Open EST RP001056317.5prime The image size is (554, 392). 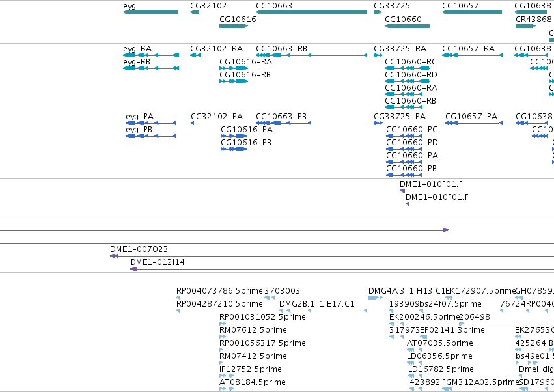click(221, 350)
